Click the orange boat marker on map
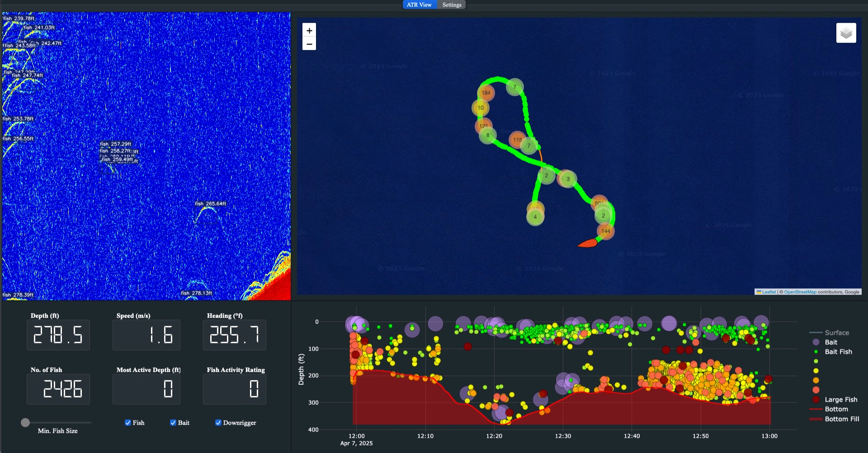The width and height of the screenshot is (868, 453). point(588,243)
